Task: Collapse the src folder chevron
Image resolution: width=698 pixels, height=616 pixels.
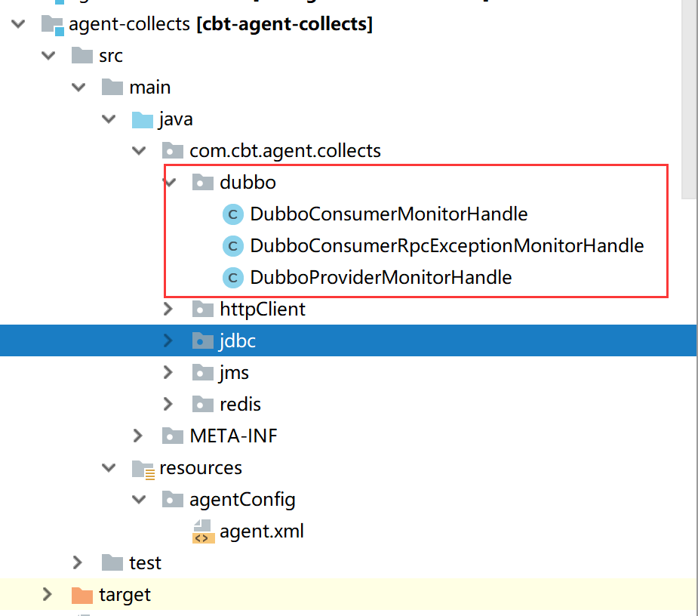Action: point(48,56)
